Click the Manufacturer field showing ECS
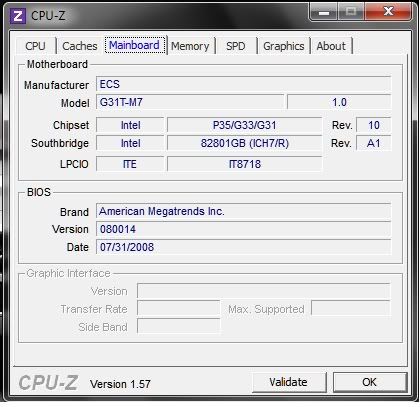 point(243,84)
